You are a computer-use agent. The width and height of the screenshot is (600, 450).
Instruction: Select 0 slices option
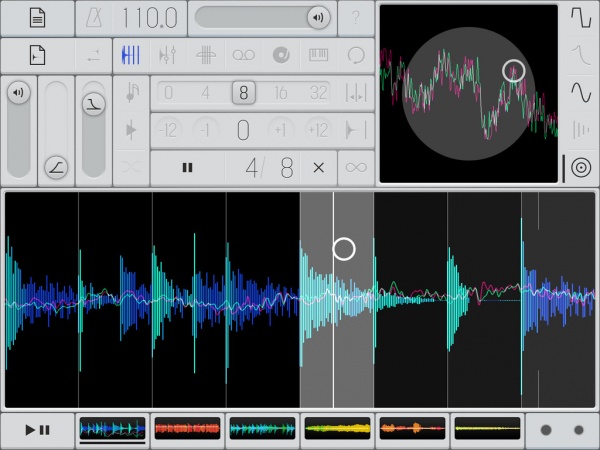168,93
